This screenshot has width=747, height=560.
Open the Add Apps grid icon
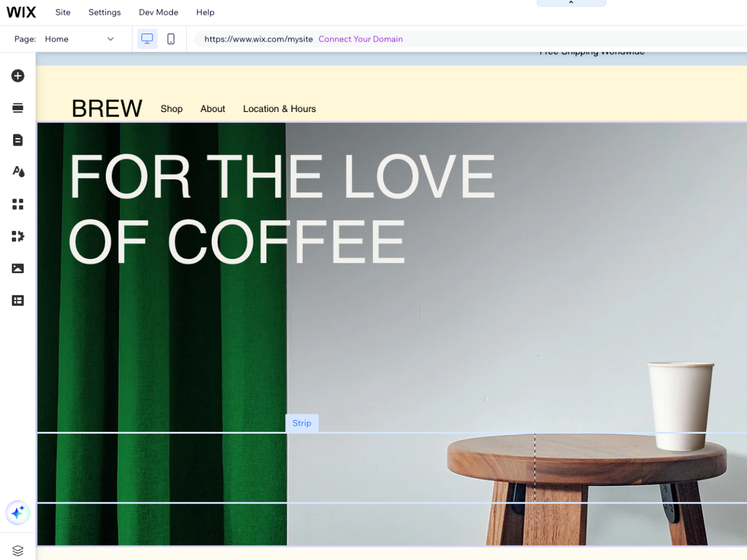(18, 204)
